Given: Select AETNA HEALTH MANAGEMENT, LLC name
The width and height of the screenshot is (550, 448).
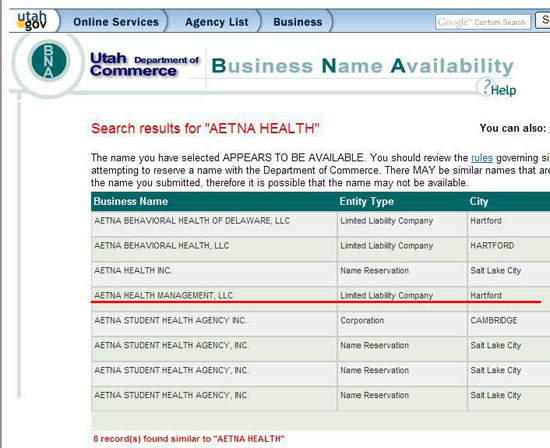Looking at the screenshot, I should 163,295.
